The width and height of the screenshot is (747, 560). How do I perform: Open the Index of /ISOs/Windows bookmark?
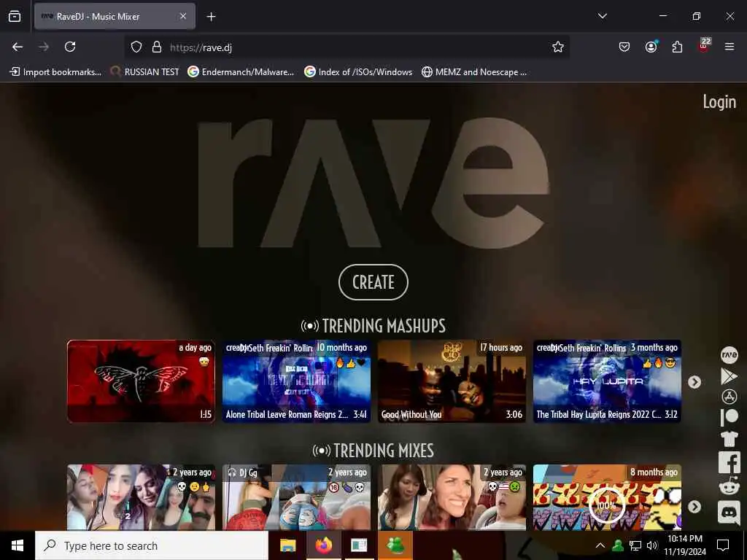[358, 72]
